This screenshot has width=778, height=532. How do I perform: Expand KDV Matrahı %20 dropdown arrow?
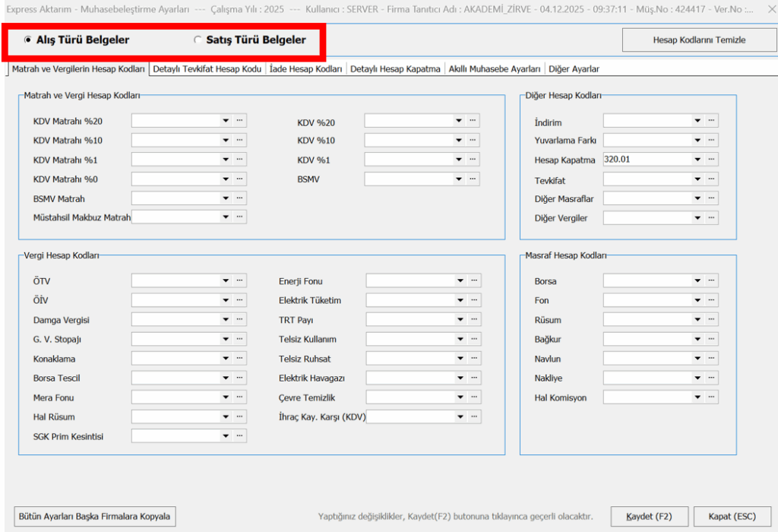tap(226, 121)
